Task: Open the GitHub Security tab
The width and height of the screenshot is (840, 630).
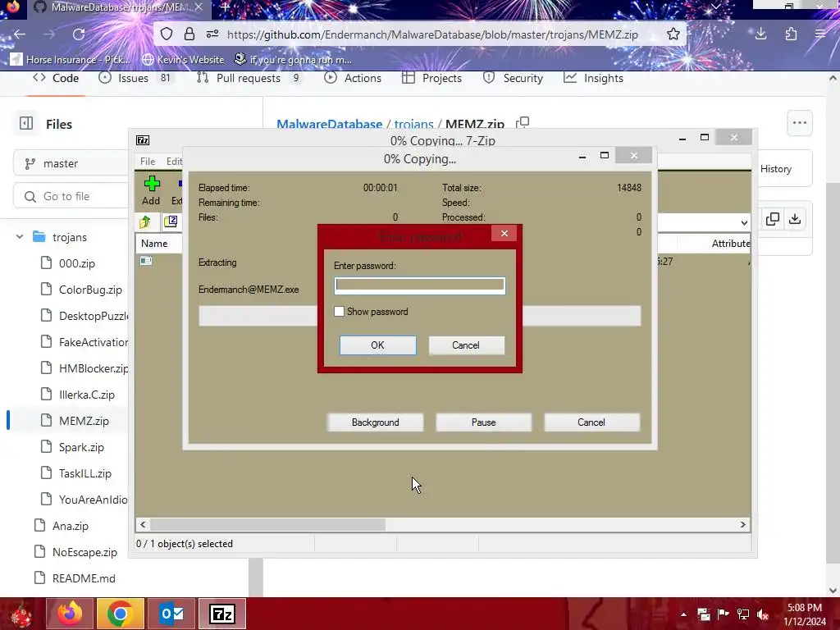Action: [x=513, y=78]
